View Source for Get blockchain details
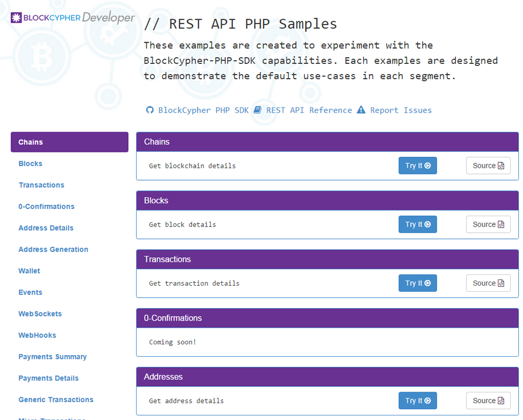Screen dimensions: 523x420 [488, 166]
